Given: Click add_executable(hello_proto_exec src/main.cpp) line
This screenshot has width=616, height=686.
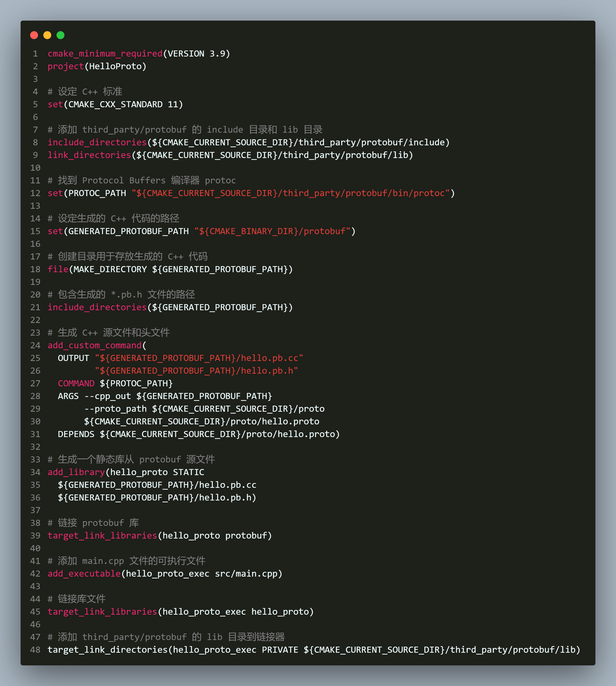Looking at the screenshot, I should coord(165,574).
